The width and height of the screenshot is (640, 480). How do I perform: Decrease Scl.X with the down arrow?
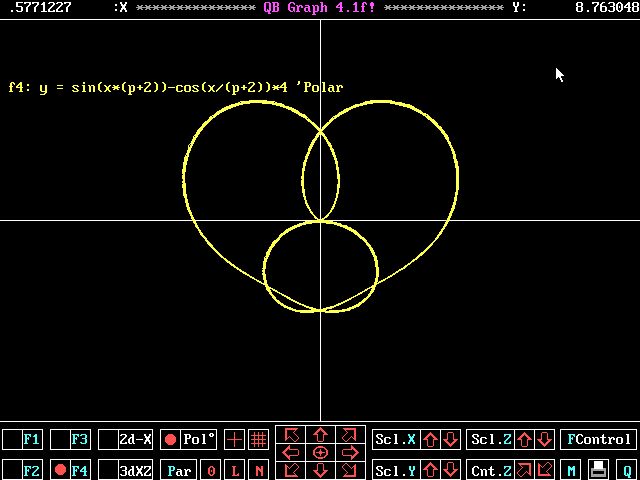click(450, 439)
